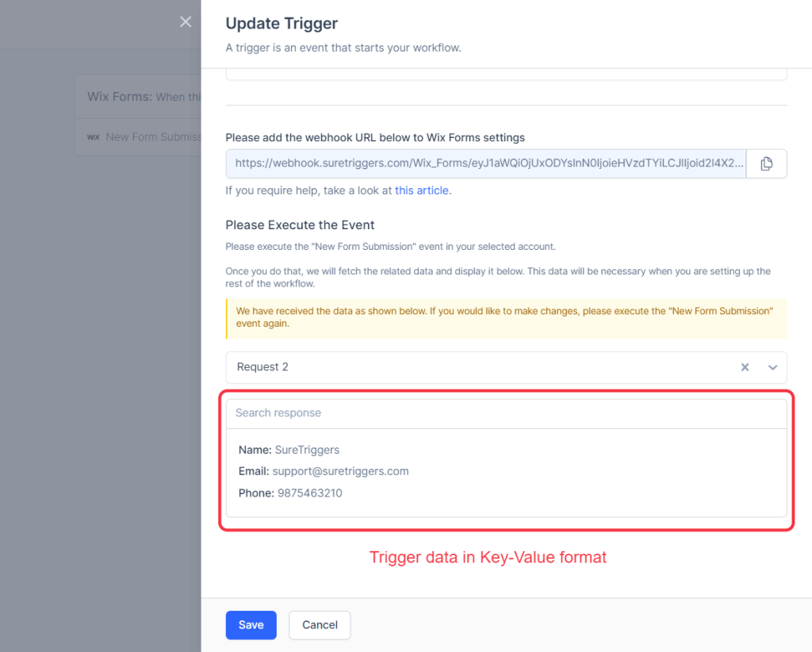Screen dimensions: 812x652
Task: Select the Name: SureTriggers response row
Action: tap(289, 450)
